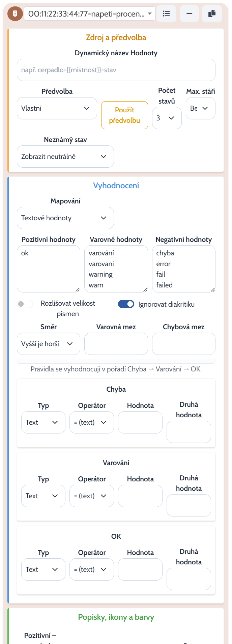Viewport: 232px width, 644px height.
Task: Click the Negativní hodnoty text area
Action: point(184,269)
